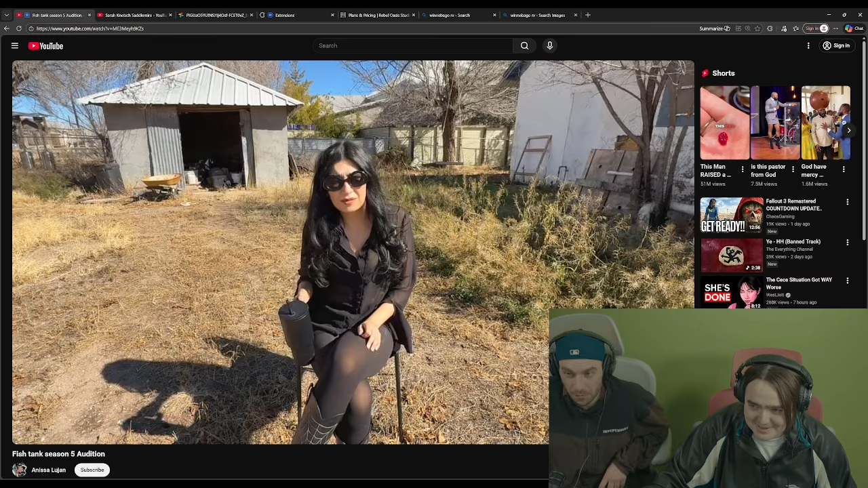Click the YouTube search field

[x=414, y=45]
